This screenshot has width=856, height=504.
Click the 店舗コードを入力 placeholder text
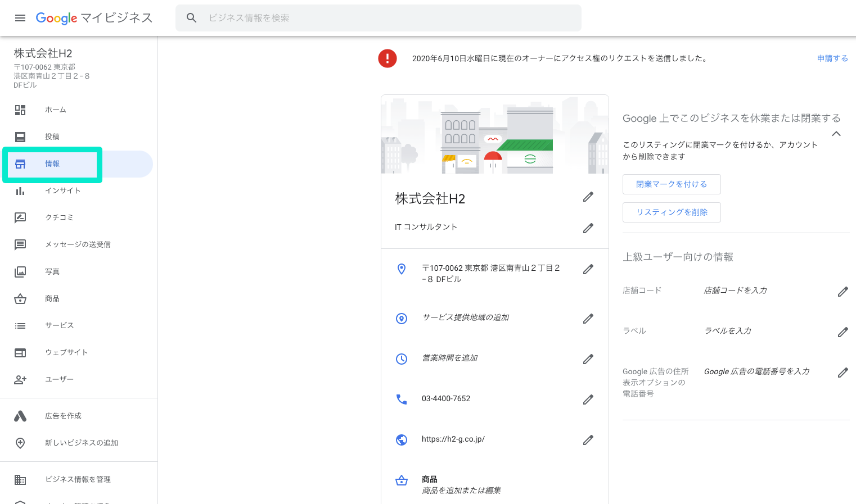click(736, 290)
